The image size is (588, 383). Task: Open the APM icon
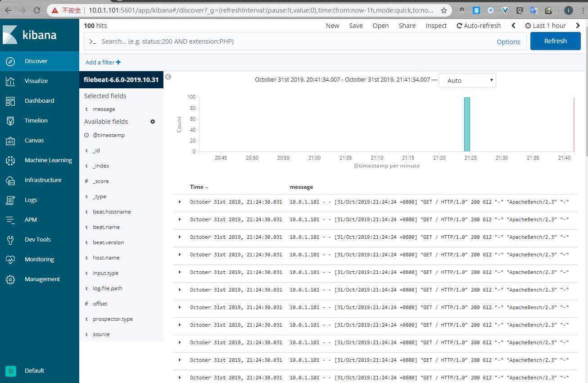click(10, 220)
